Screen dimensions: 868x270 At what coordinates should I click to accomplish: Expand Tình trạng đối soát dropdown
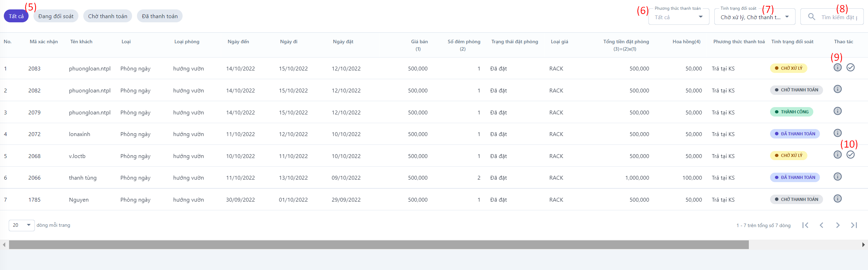pos(754,17)
